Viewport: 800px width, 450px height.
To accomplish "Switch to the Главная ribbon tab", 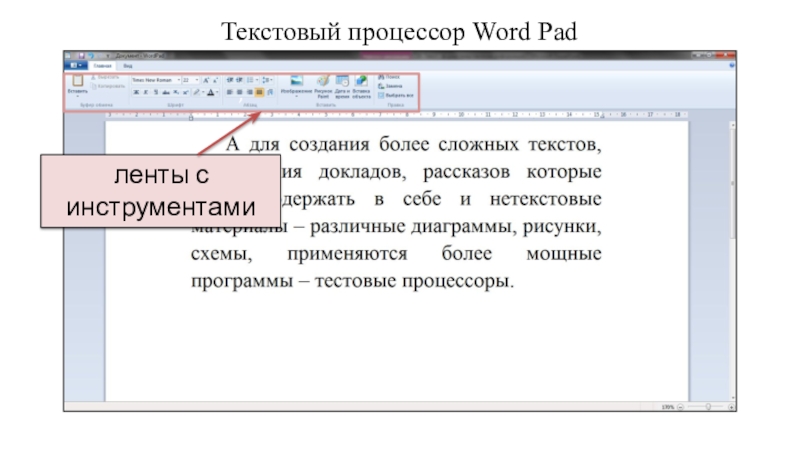I will point(103,66).
